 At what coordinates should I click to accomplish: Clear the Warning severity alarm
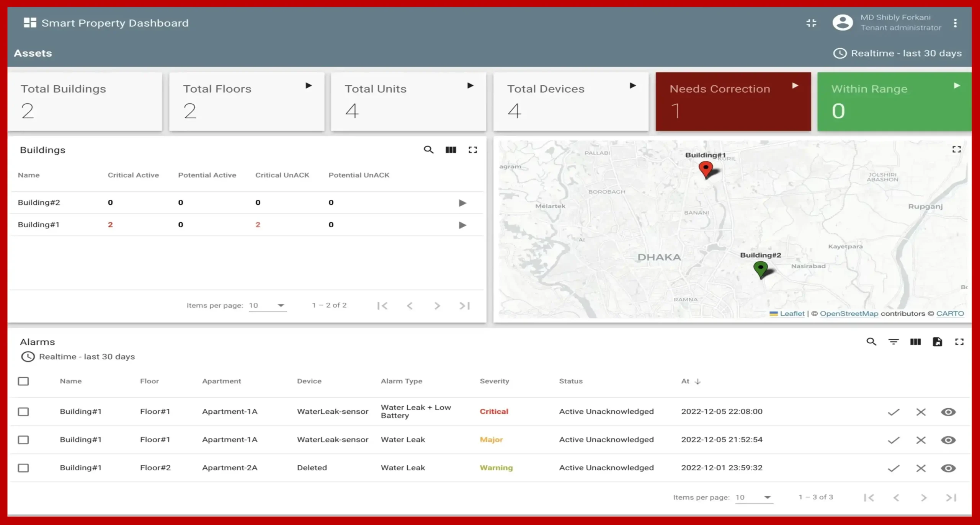tap(921, 468)
